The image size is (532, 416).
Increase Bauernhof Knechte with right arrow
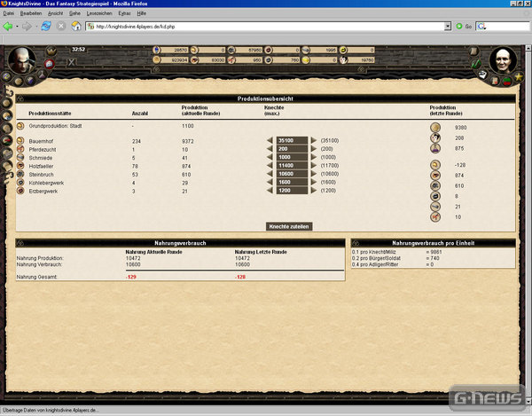tap(312, 140)
